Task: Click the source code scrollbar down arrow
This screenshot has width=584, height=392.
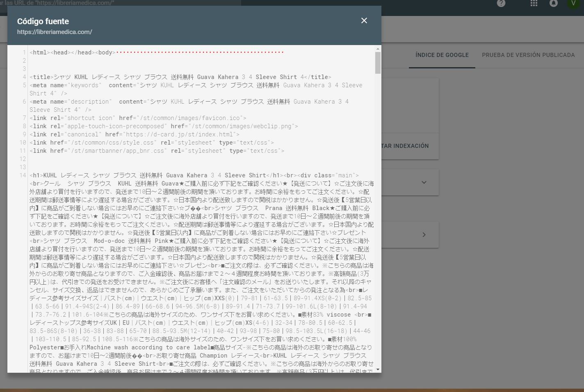Action: tap(378, 369)
